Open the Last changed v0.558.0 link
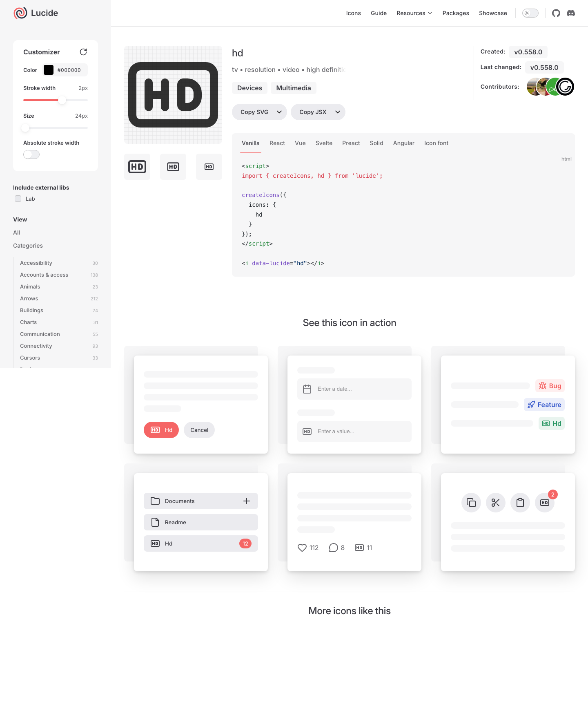Screen dimensions: 588x709 544,67
